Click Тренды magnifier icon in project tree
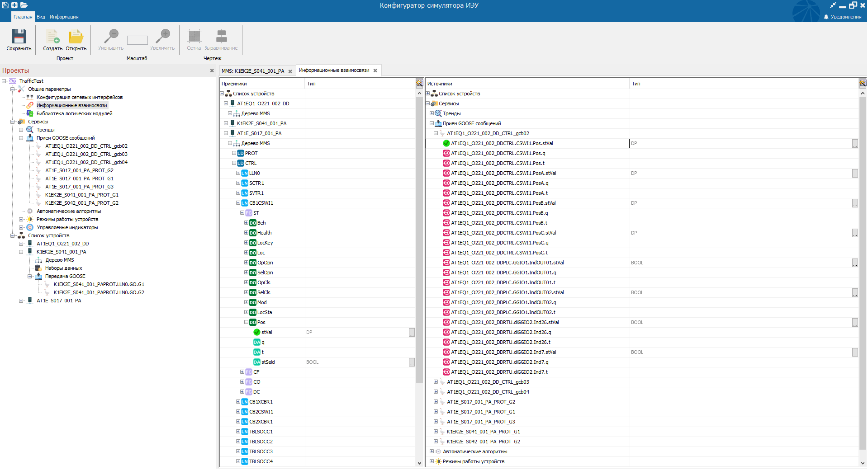The height and width of the screenshot is (470, 868). click(30, 130)
